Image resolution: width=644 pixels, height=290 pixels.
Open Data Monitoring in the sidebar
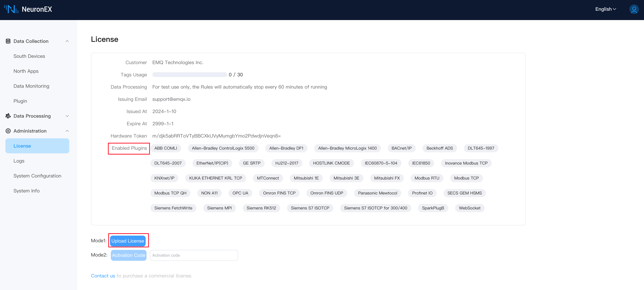tap(31, 86)
